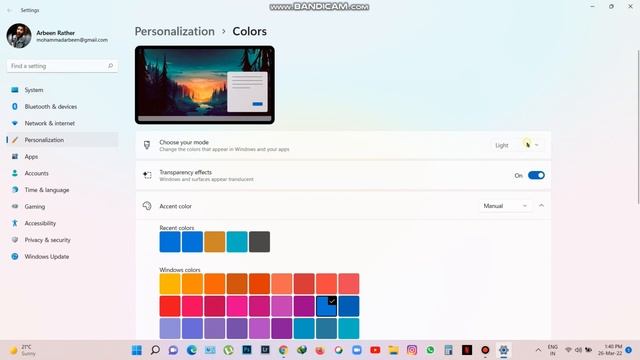This screenshot has height=360, width=640.
Task: Open Network & internet settings
Action: pyautogui.click(x=62, y=123)
